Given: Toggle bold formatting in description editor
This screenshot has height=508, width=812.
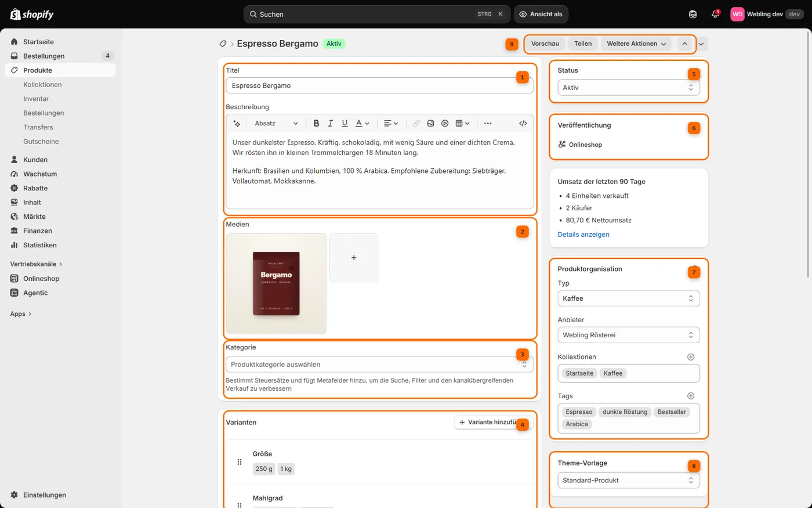Looking at the screenshot, I should (316, 123).
